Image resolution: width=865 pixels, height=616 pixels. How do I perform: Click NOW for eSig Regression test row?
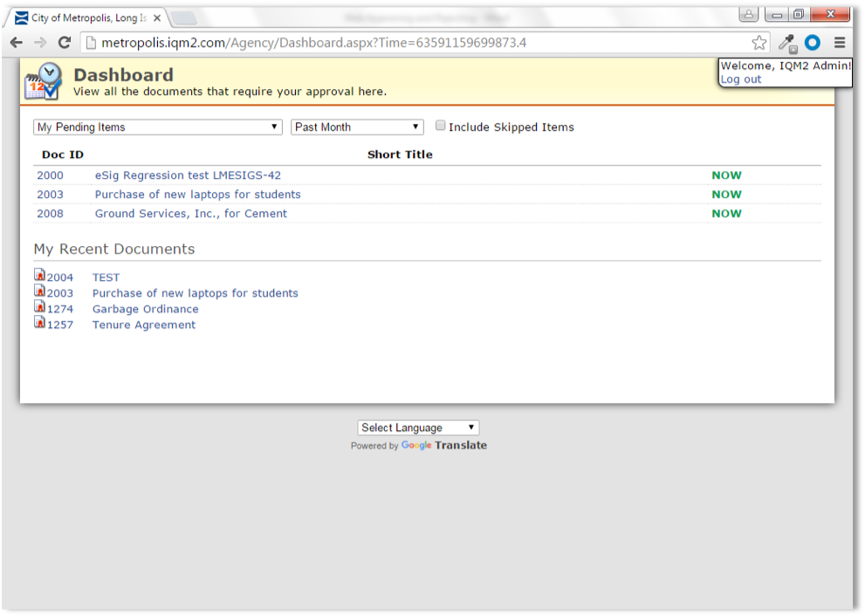(x=726, y=175)
